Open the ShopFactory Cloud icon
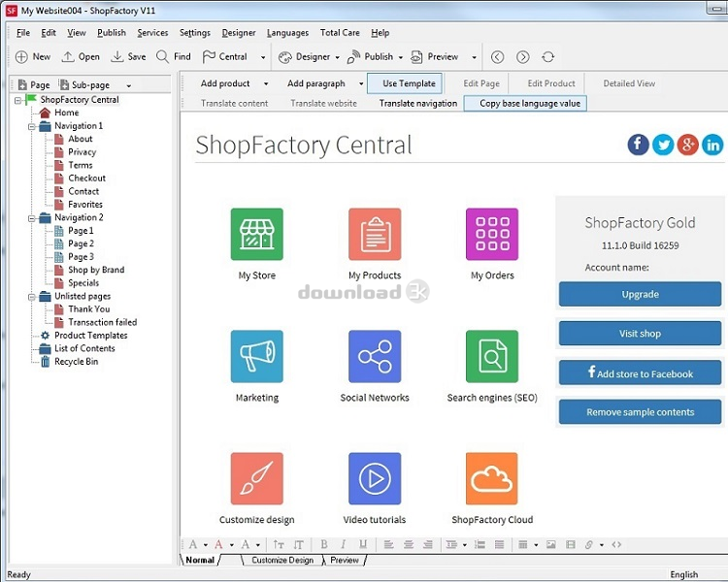The width and height of the screenshot is (728, 582). click(492, 478)
